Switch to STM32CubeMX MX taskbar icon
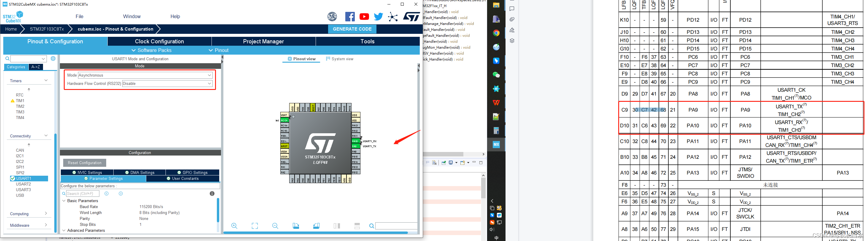This screenshot has width=868, height=241. 496,145
